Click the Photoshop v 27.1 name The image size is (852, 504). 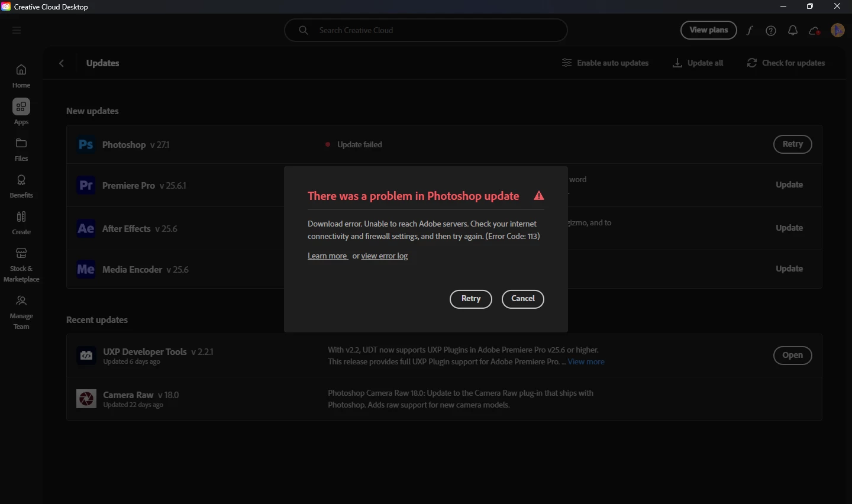[135, 145]
